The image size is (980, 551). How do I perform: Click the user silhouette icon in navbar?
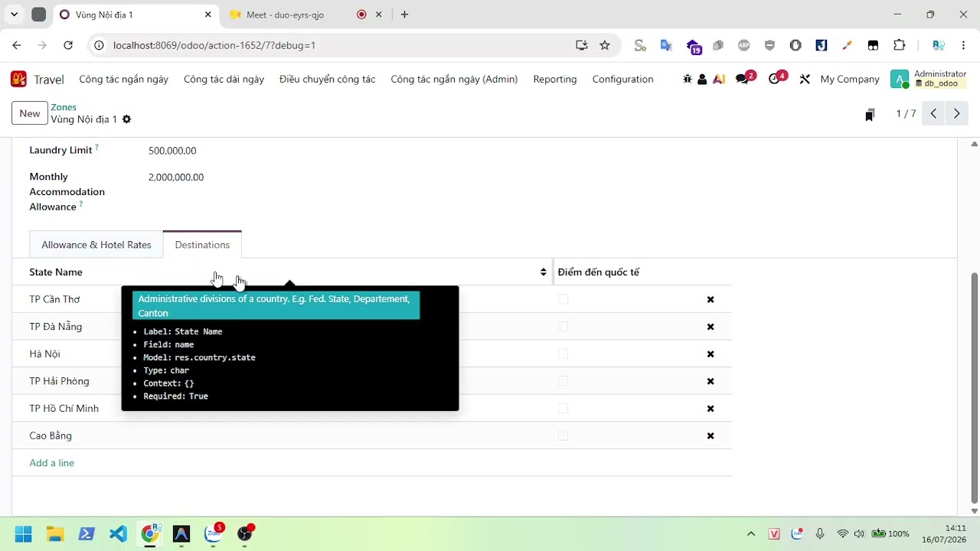(702, 79)
